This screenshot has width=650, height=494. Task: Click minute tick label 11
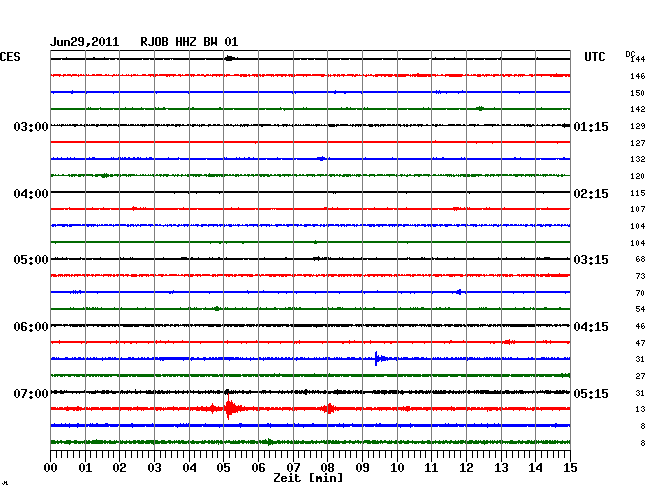coord(431,468)
